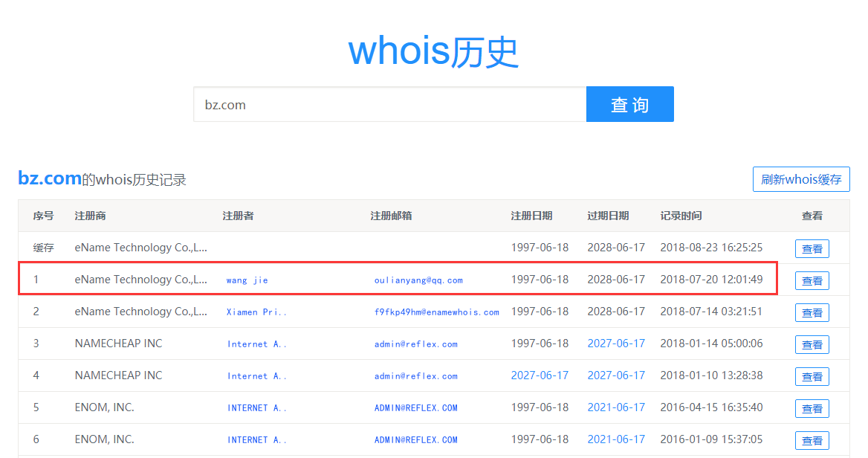Click admin@reflex.com in row 3
Image resolution: width=868 pixels, height=458 pixels.
point(415,344)
